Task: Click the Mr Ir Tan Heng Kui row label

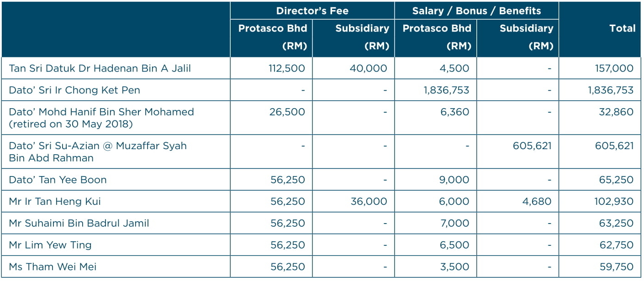Action: click(55, 202)
